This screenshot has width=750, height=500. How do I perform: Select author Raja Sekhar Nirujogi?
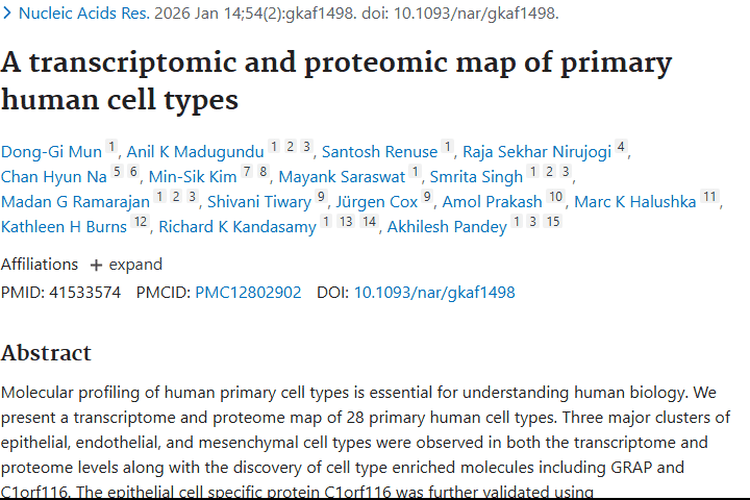coord(537,152)
